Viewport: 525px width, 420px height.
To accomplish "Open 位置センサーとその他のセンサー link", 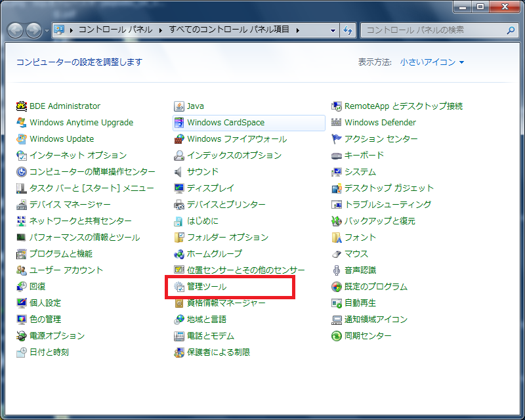I will [246, 270].
